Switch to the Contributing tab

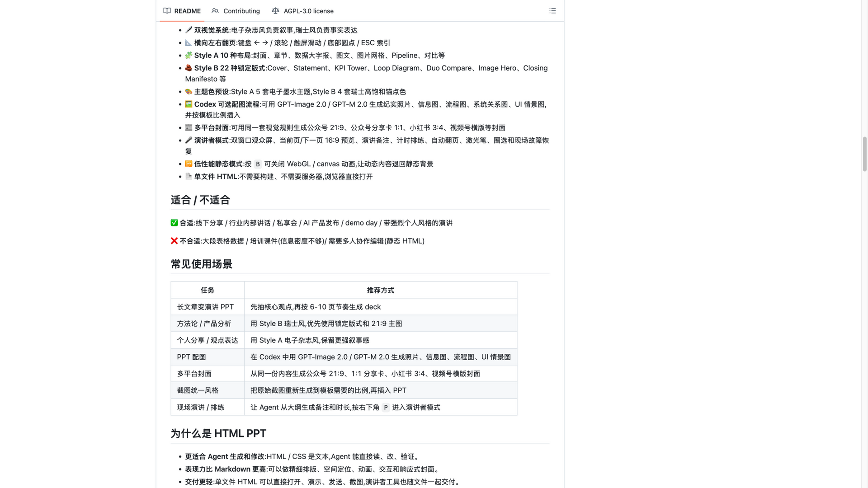coord(236,11)
